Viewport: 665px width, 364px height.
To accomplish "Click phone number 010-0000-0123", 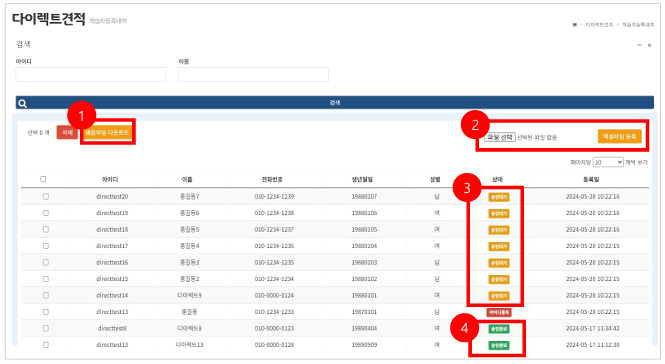I will pos(274,328).
